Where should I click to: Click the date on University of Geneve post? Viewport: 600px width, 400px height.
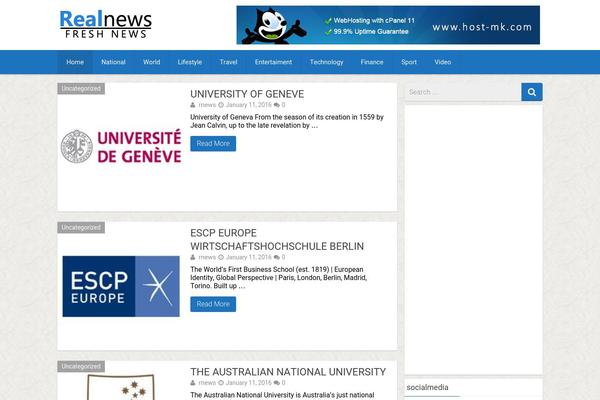click(248, 105)
